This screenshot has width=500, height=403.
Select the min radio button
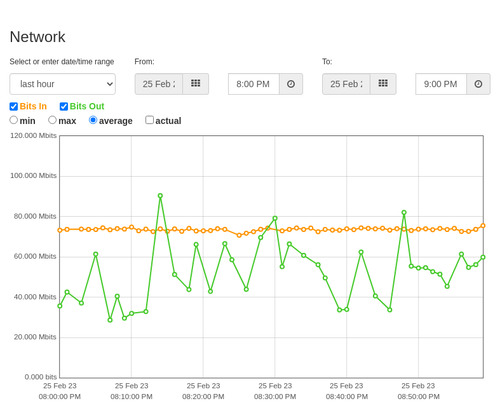pos(14,120)
